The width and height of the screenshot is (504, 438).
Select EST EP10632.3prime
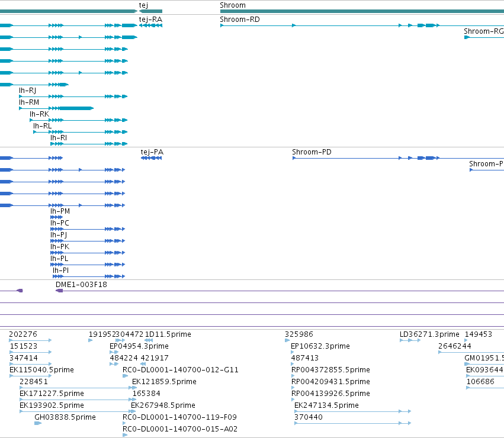click(320, 346)
